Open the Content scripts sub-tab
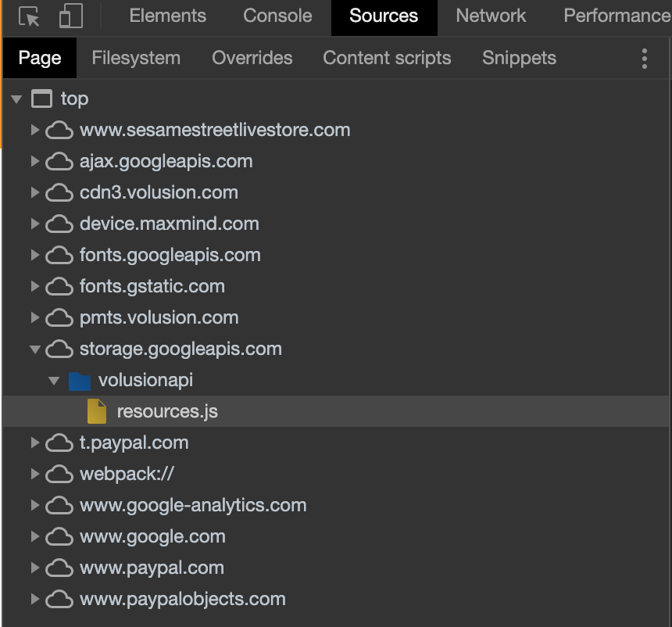The width and height of the screenshot is (672, 627). [387, 58]
